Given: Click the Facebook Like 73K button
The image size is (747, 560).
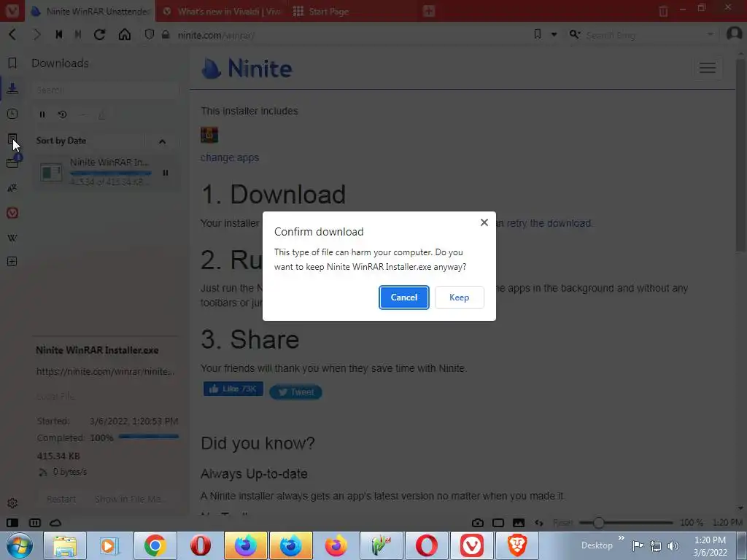Looking at the screenshot, I should (233, 389).
